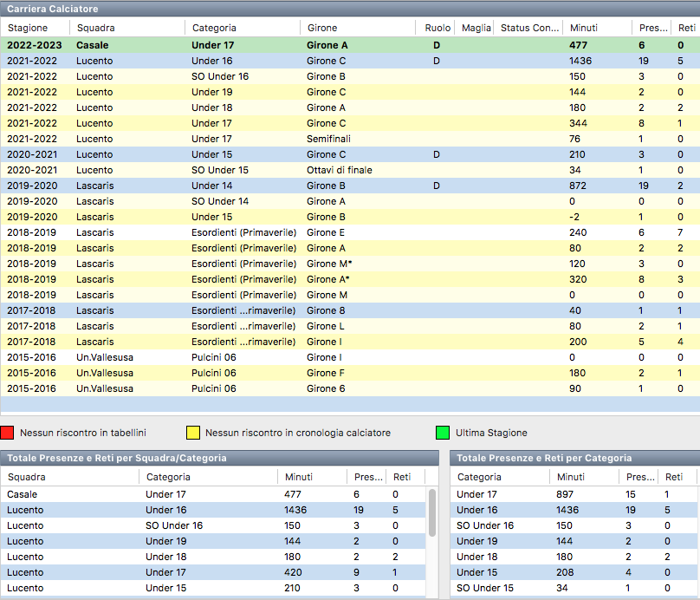Sort career table by Stagione column header

click(28, 28)
